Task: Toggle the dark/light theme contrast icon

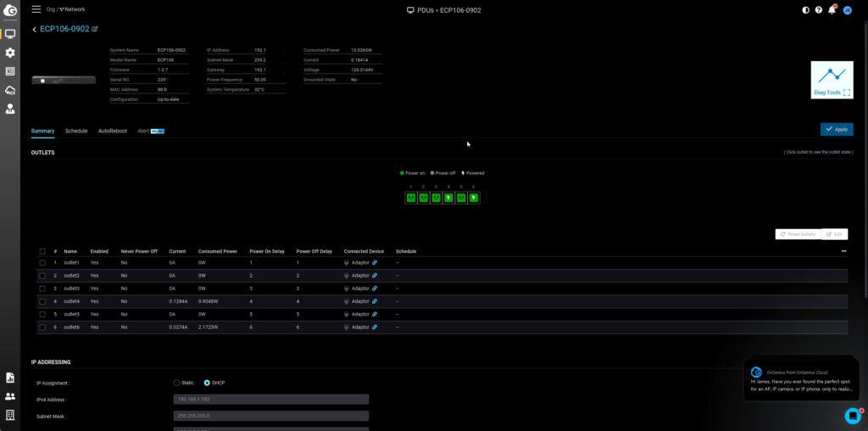Action: 805,10
